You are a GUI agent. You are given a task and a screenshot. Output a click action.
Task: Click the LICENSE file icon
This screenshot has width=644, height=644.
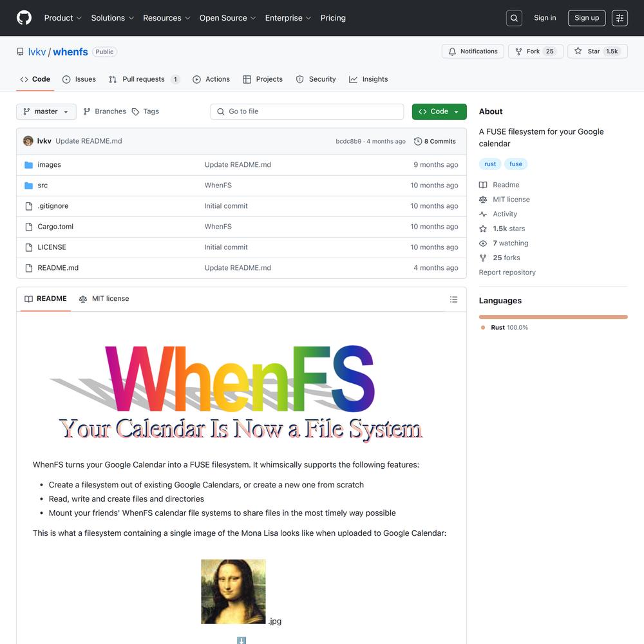coord(29,247)
